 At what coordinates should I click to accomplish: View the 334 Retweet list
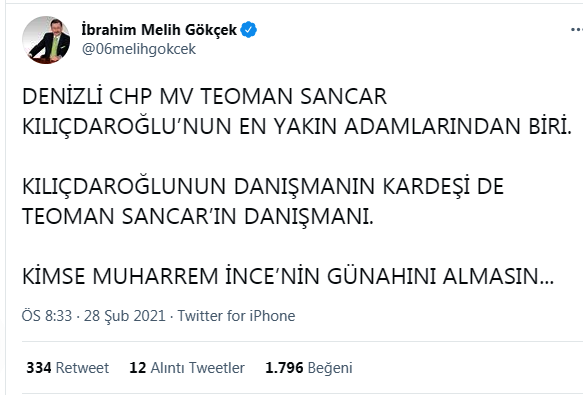coord(68,368)
